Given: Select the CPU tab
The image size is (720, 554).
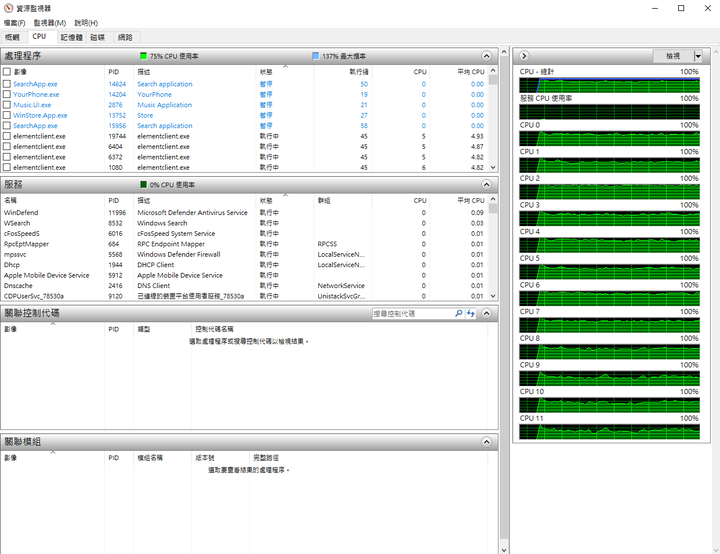Looking at the screenshot, I should (39, 36).
